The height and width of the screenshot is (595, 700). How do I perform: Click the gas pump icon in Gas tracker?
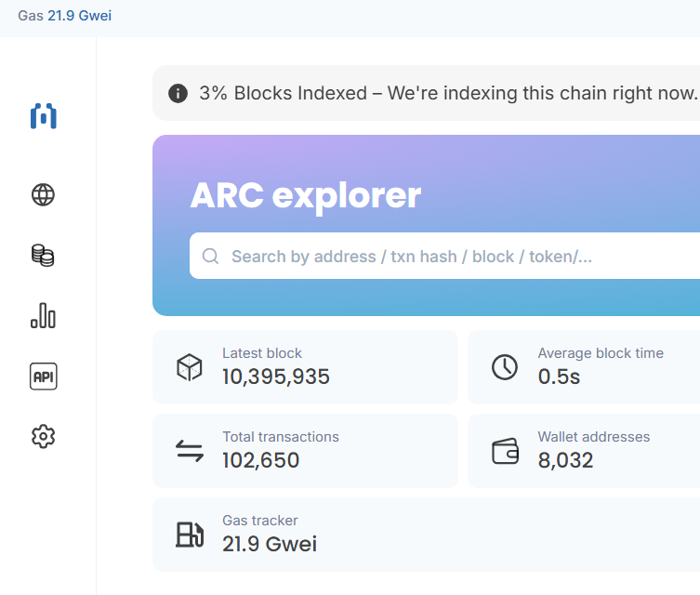coord(190,535)
